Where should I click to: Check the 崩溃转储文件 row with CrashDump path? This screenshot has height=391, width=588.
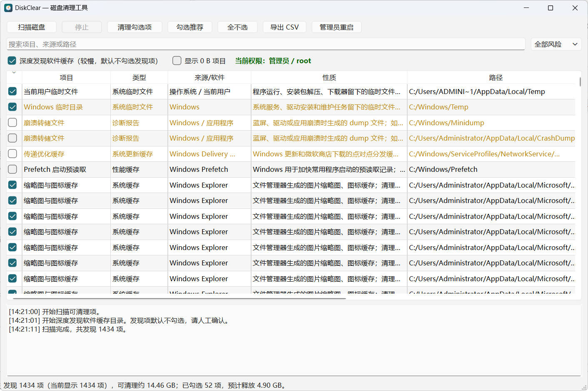click(x=12, y=138)
